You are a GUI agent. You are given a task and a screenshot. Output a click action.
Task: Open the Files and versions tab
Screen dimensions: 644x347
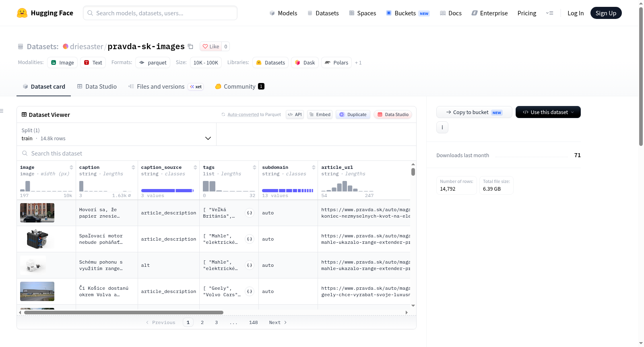[x=166, y=87]
